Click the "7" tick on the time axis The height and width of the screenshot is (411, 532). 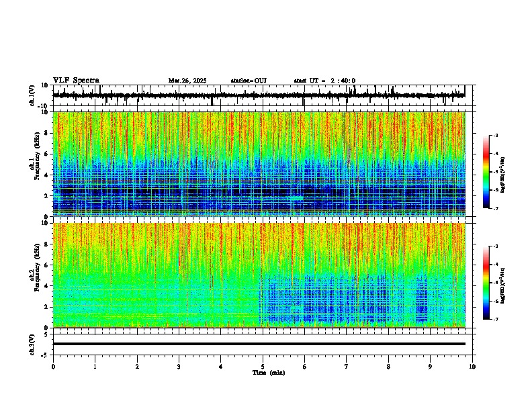pyautogui.click(x=347, y=367)
